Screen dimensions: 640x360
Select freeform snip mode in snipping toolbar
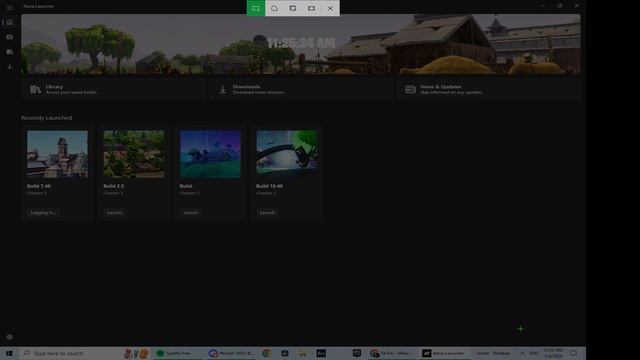[274, 8]
